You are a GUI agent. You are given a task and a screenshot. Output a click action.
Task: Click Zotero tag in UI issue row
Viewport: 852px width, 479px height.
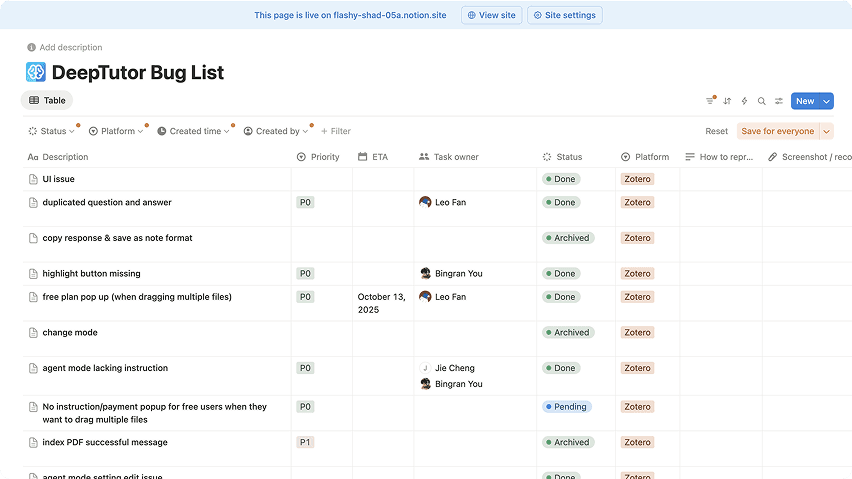click(x=637, y=179)
